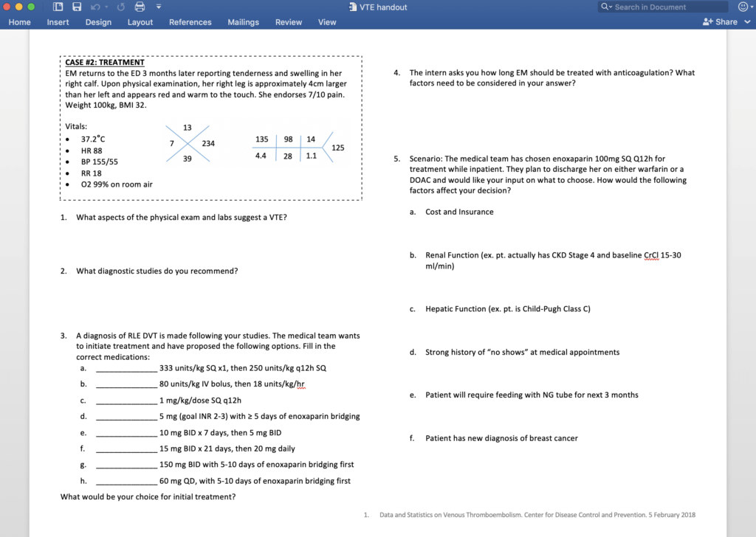The width and height of the screenshot is (756, 537).
Task: Select the Layout ribbon tab
Action: pos(140,22)
